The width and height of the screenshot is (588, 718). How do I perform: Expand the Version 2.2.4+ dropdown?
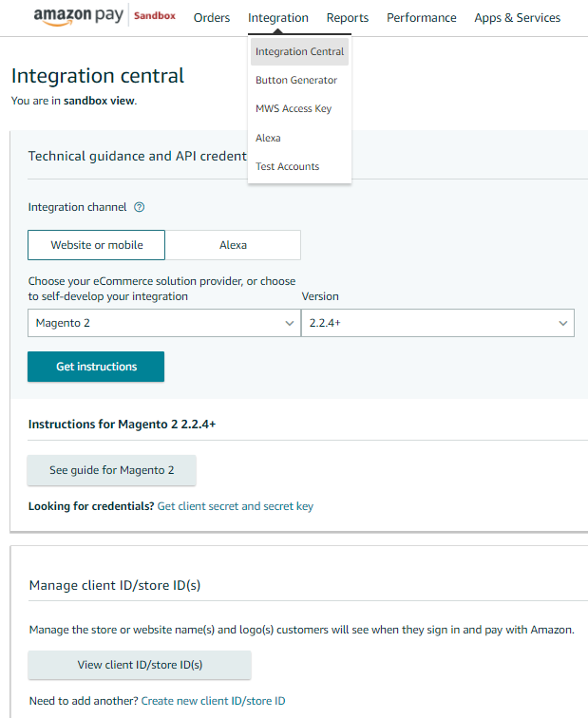coord(437,323)
